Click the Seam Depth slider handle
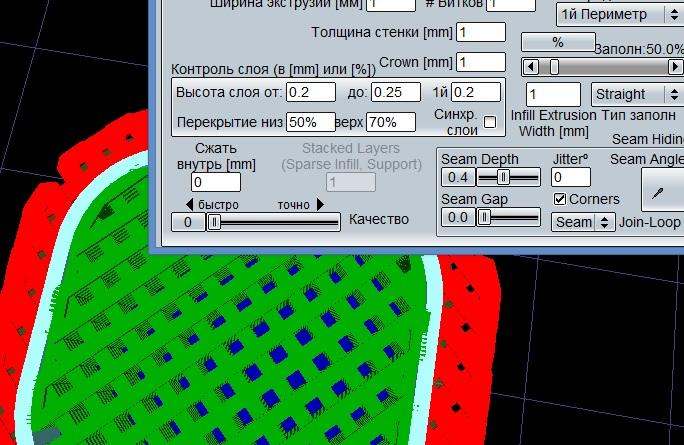 tap(503, 178)
